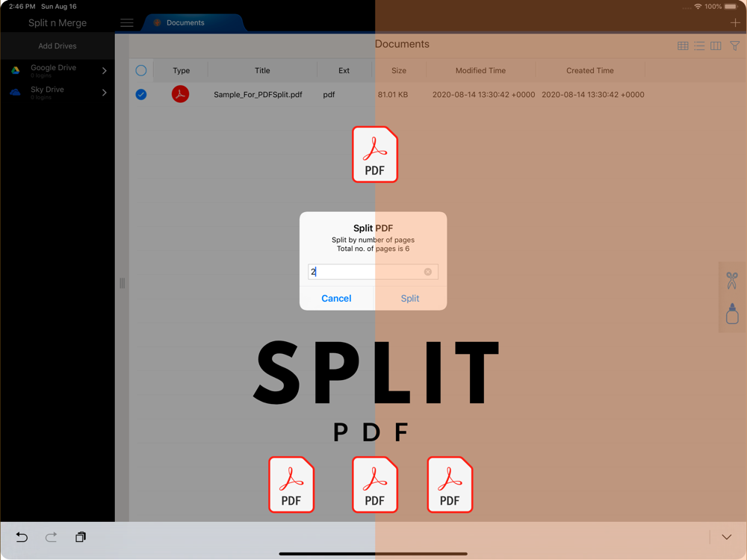Cancel the Split PDF dialog
Viewport: 747px width, 560px height.
pyautogui.click(x=336, y=298)
